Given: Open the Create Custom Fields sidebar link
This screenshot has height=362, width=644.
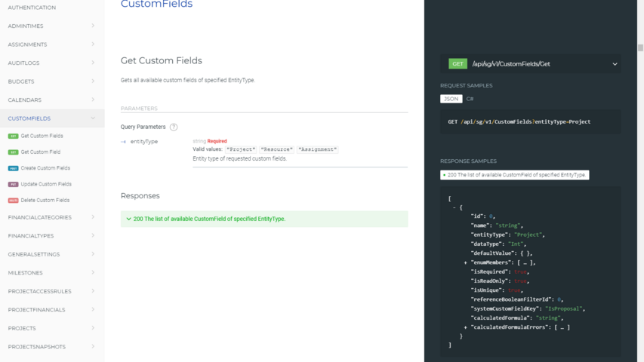Looking at the screenshot, I should point(45,168).
